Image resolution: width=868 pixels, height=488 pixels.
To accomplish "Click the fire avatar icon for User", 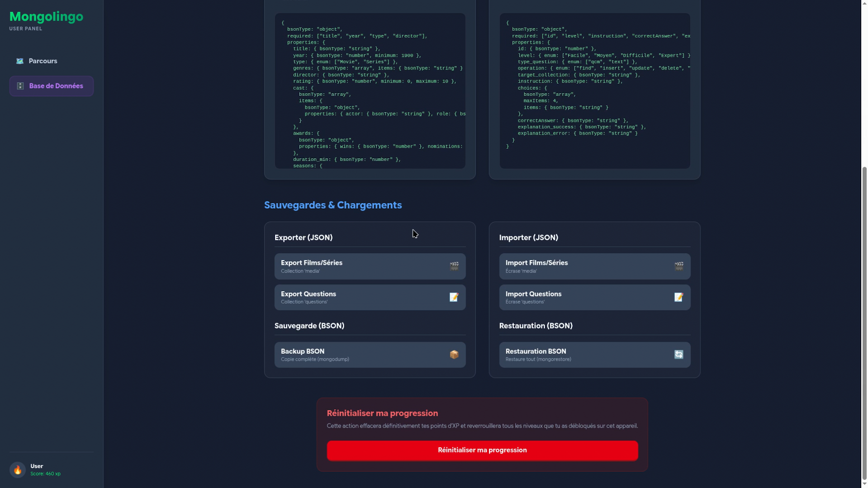I will (18, 470).
